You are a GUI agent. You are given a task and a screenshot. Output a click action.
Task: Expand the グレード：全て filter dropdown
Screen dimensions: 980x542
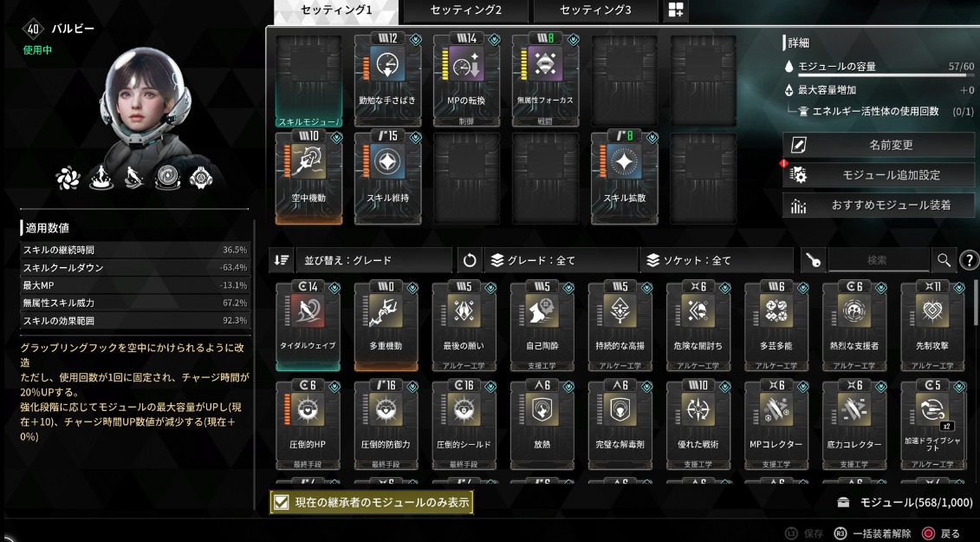(561, 260)
